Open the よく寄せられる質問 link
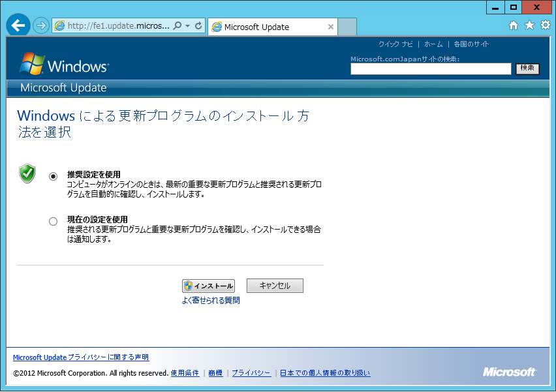 pos(211,301)
